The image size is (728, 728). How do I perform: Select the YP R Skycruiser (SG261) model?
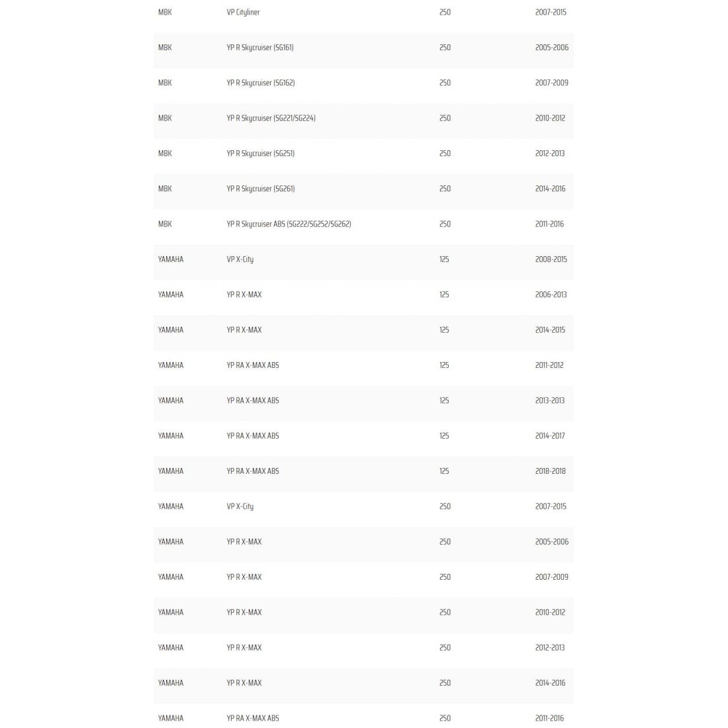(261, 189)
